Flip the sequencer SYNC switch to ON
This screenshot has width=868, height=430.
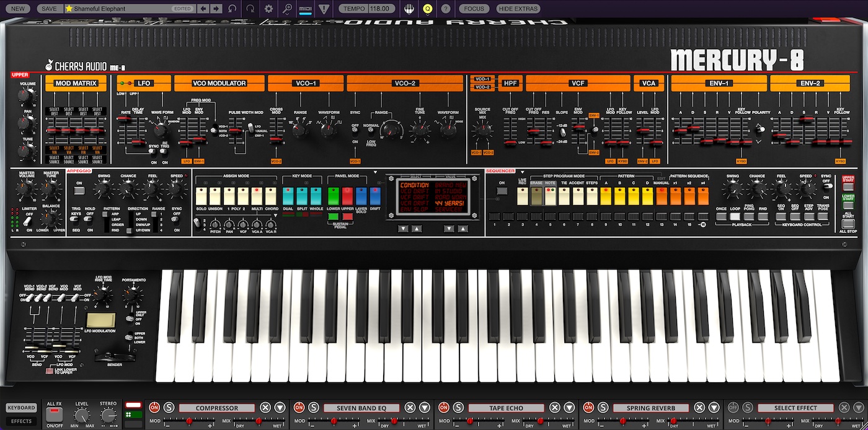826,186
